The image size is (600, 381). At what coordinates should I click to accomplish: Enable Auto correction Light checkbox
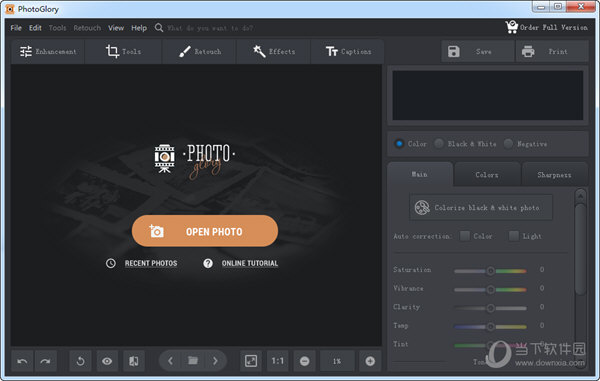coord(514,236)
